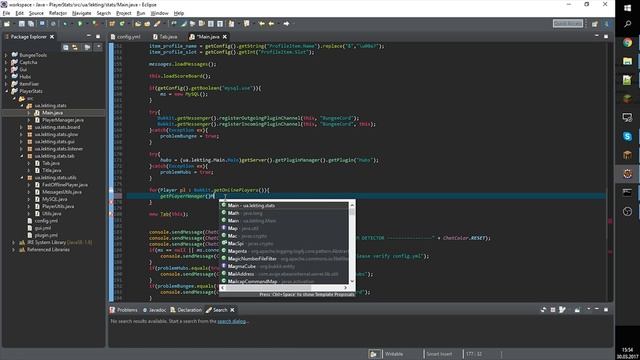Click the New Java Package toolbar icon

click(x=112, y=24)
